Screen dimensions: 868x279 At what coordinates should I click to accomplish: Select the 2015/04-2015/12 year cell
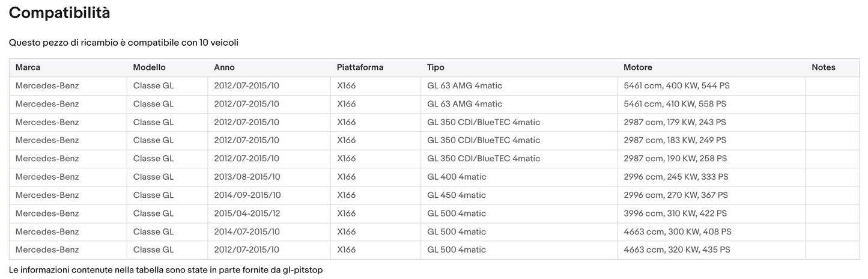point(247,213)
